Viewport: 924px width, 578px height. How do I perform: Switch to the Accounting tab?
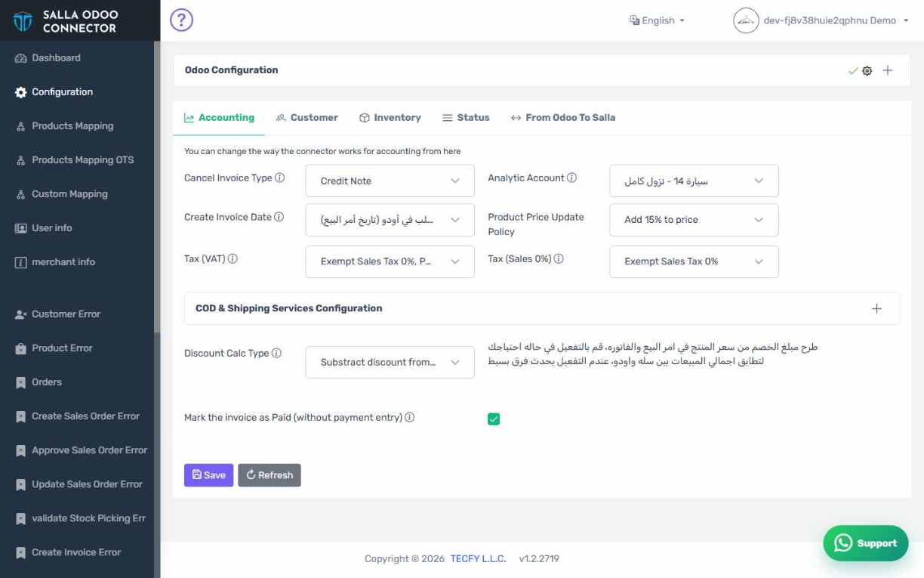[219, 118]
